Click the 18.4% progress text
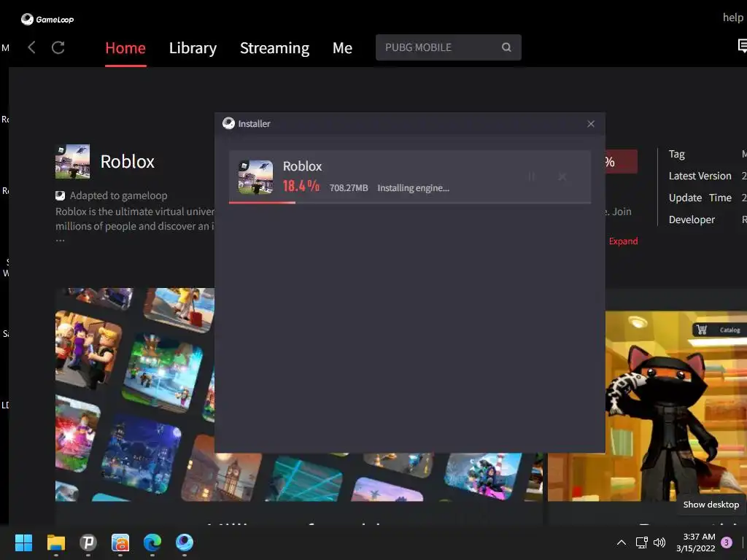Screen dimensions: 747x560 (301, 186)
